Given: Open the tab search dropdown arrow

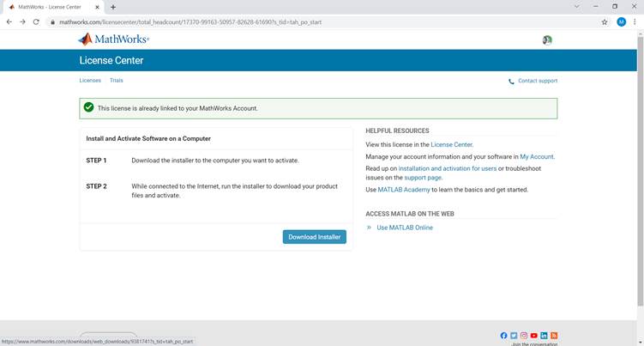Looking at the screenshot, I should pyautogui.click(x=576, y=7).
